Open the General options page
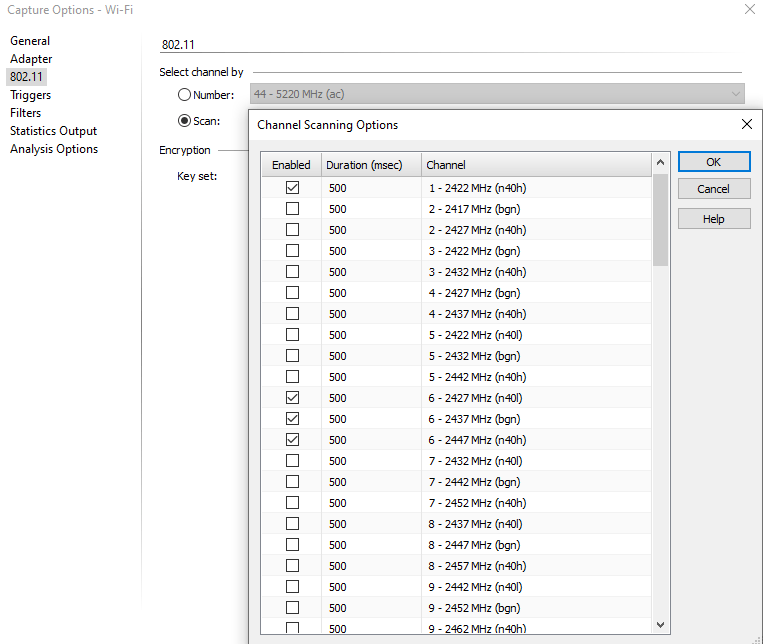The image size is (763, 644). pos(30,41)
